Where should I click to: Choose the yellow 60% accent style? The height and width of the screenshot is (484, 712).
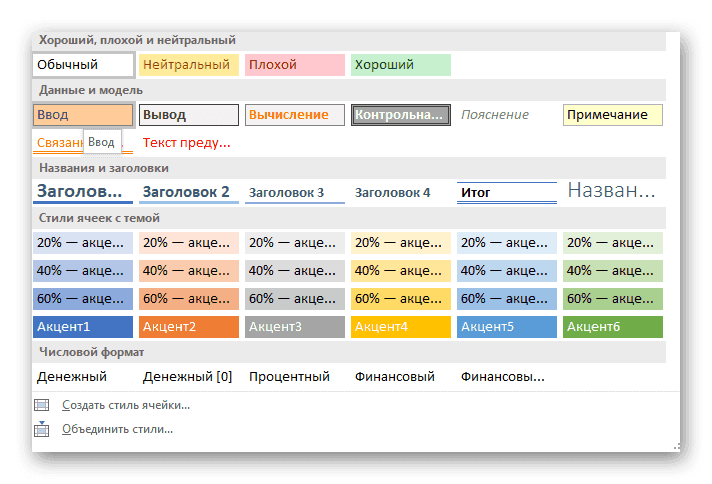401,299
